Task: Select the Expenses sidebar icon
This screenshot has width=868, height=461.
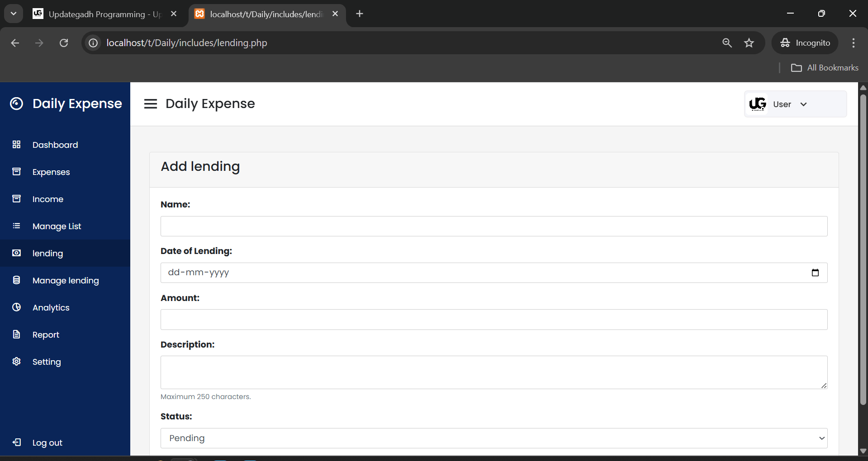Action: [17, 172]
